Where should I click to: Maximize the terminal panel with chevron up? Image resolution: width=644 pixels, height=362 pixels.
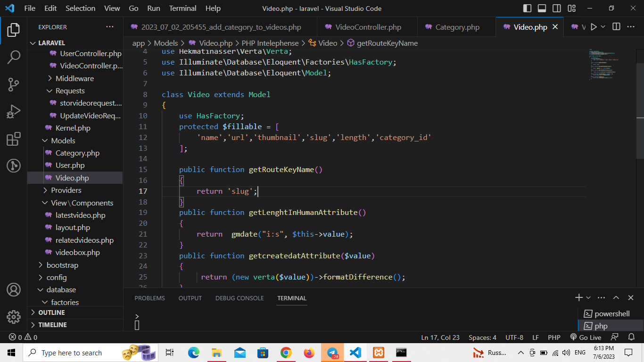coord(616,297)
